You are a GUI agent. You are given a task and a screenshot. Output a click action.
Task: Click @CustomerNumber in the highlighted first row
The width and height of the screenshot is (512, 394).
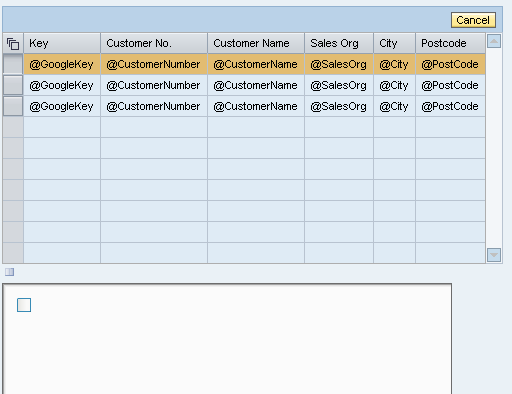(x=153, y=64)
